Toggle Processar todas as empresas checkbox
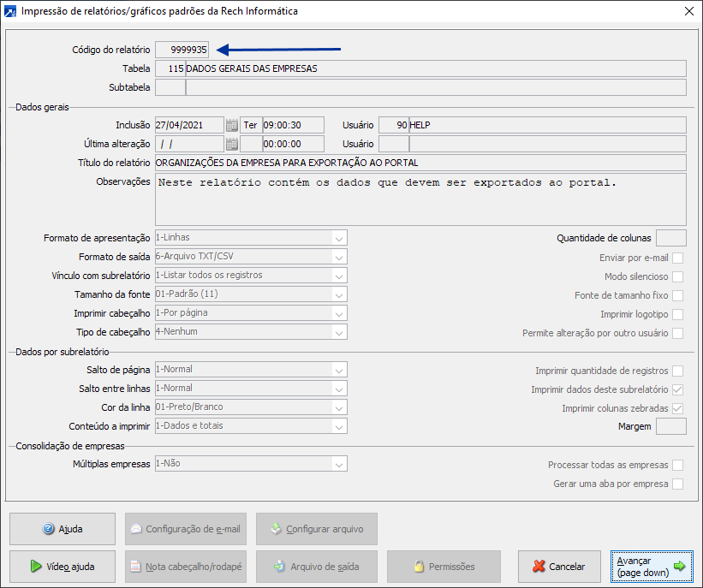The width and height of the screenshot is (703, 588). [x=677, y=465]
